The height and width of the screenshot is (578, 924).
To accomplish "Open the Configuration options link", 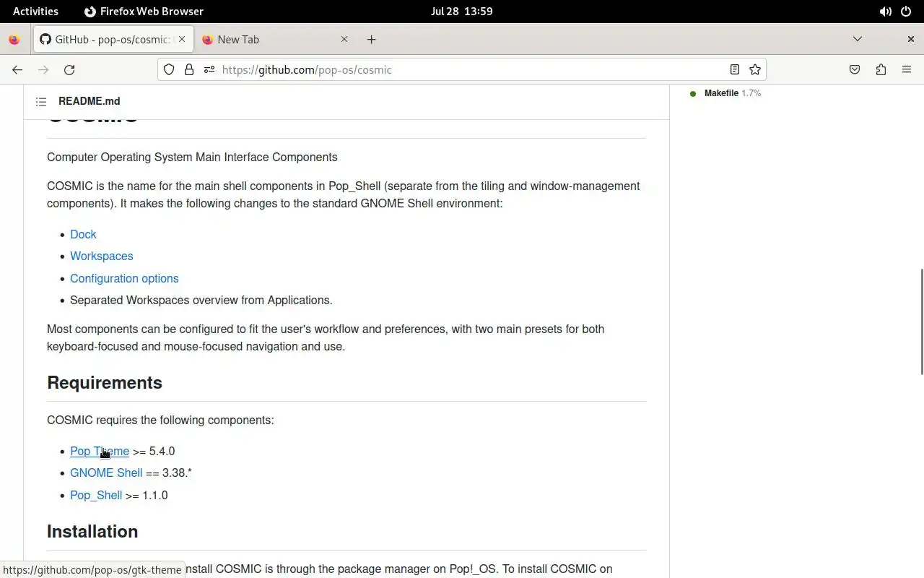I will [x=124, y=279].
